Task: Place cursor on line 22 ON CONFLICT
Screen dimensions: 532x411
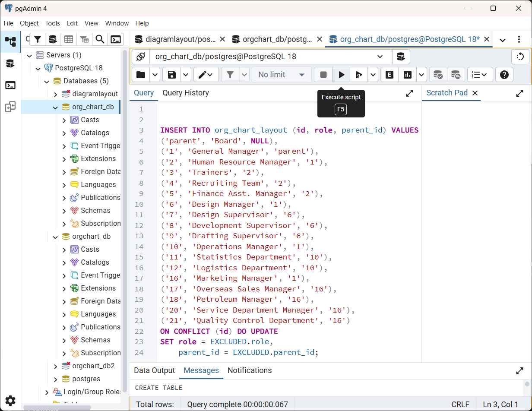Action: click(x=219, y=331)
